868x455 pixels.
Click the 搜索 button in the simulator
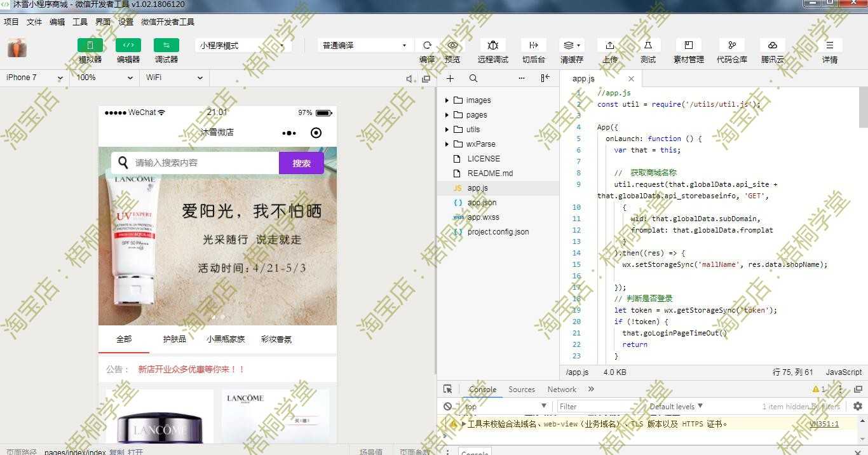(x=301, y=163)
